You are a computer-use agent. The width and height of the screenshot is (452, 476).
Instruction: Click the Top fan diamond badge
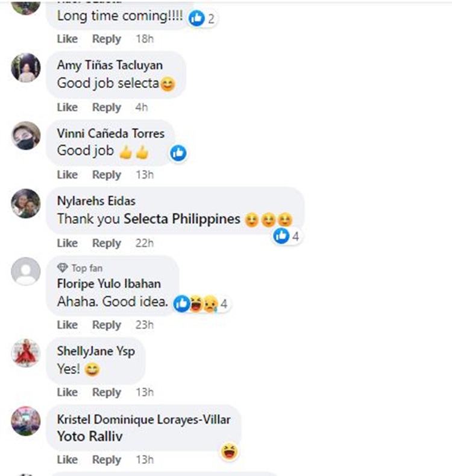[x=63, y=268]
